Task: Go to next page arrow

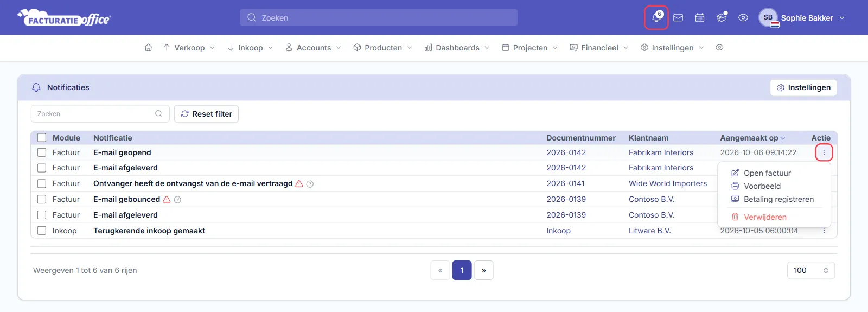Action: tap(483, 270)
